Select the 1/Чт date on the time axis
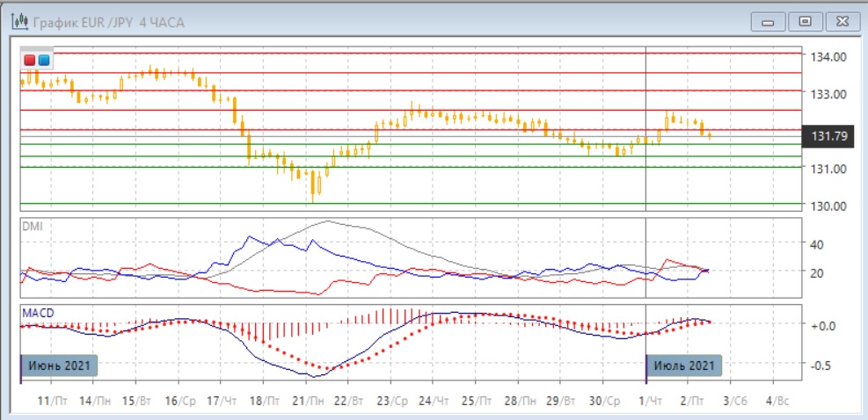Screen dimensions: 868x420 653,401
